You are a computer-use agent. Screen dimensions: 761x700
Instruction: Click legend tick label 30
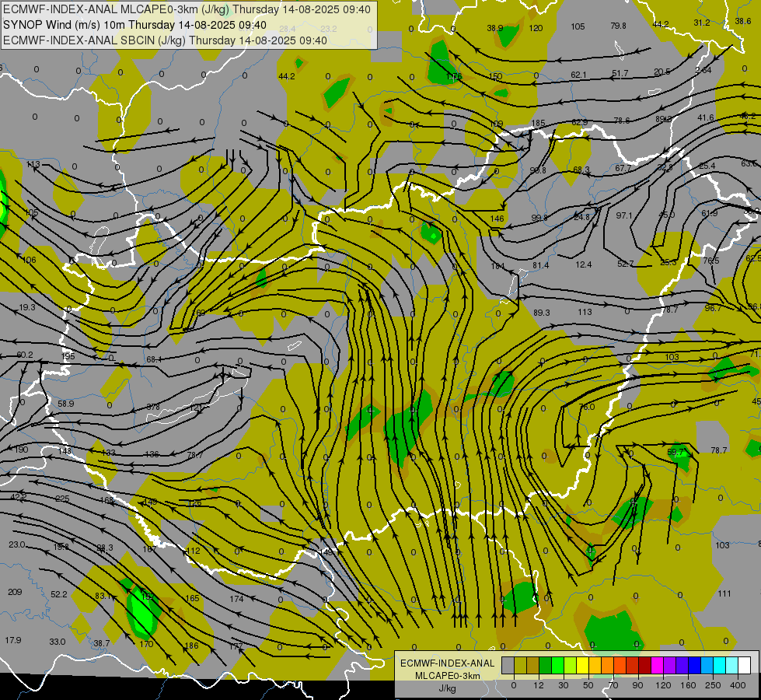click(x=563, y=685)
